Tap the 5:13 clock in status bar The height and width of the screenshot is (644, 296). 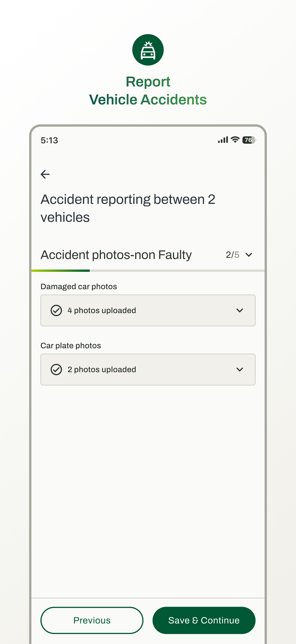[49, 140]
